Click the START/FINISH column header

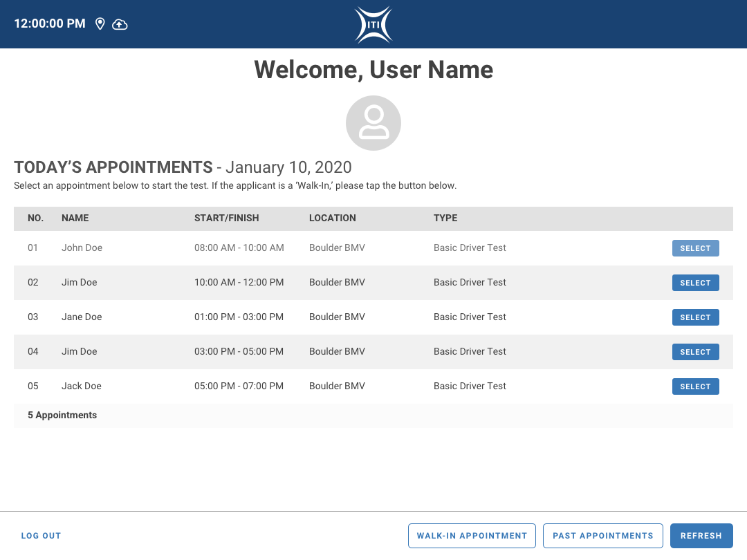[226, 218]
